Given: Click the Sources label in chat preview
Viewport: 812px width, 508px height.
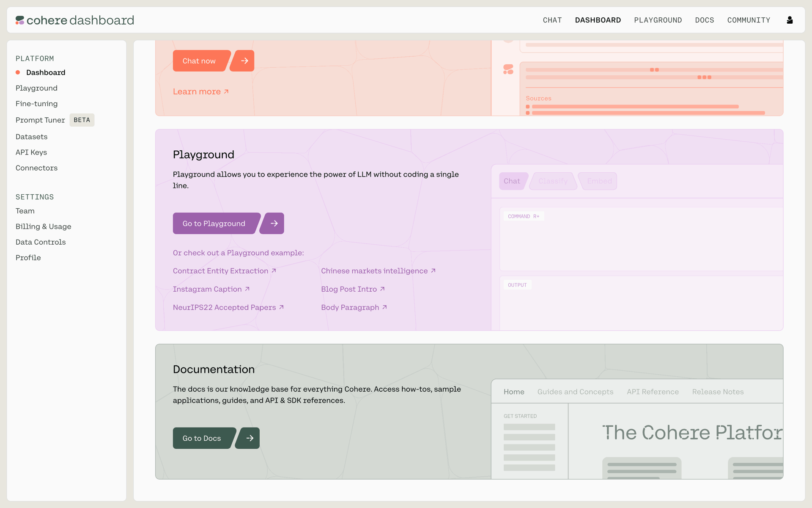Looking at the screenshot, I should tap(538, 98).
